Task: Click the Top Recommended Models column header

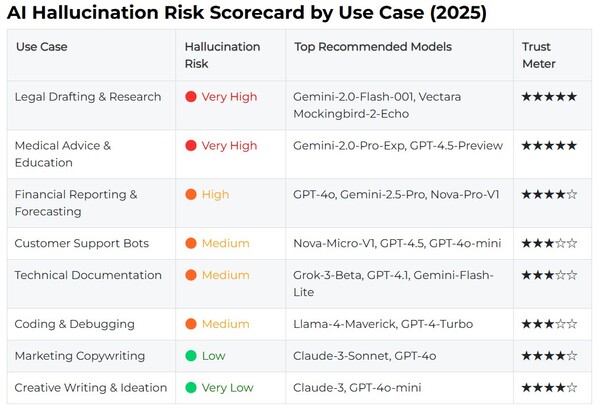Action: point(372,47)
